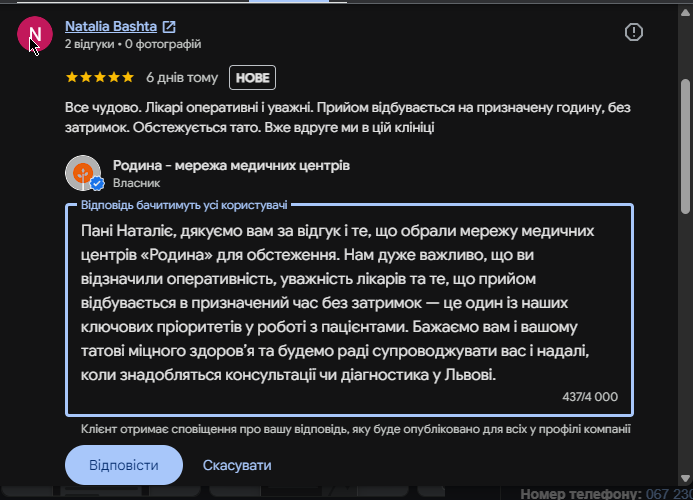The height and width of the screenshot is (500, 693).
Task: Click the blue verified badge on owner avatar
Action: 97,183
